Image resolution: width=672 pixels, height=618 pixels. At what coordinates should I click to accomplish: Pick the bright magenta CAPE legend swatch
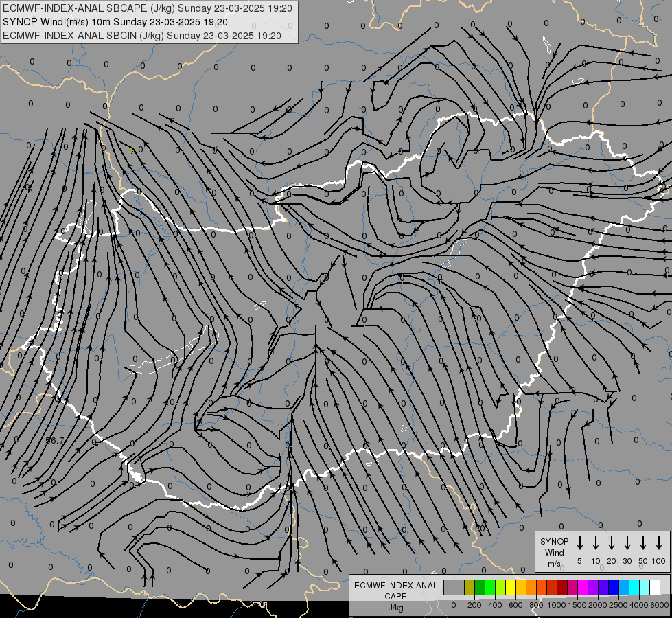click(583, 587)
